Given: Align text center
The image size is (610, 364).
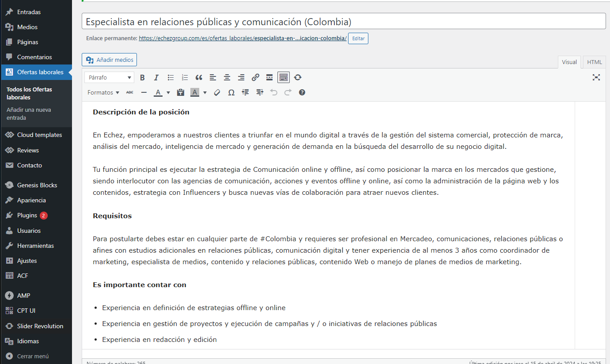Looking at the screenshot, I should pos(227,77).
